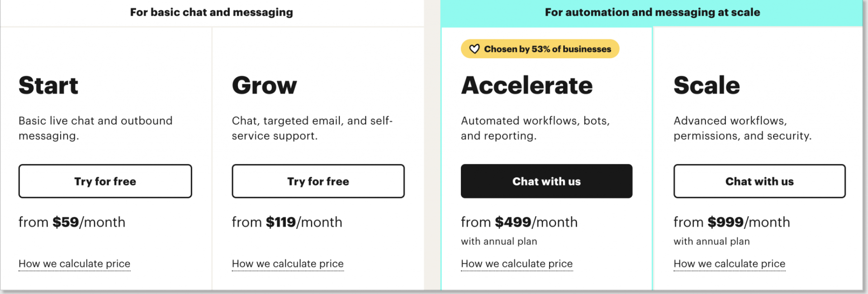Click "Chat with us" for the Scale plan

759,181
